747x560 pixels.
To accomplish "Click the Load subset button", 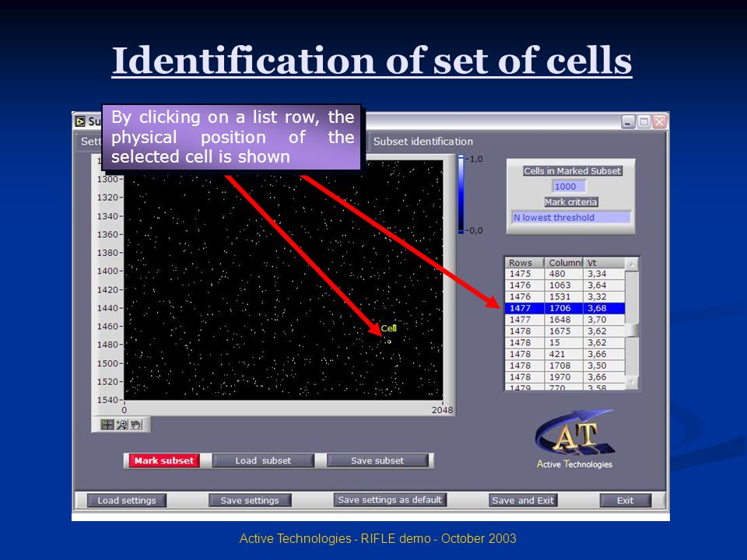I will [x=263, y=460].
